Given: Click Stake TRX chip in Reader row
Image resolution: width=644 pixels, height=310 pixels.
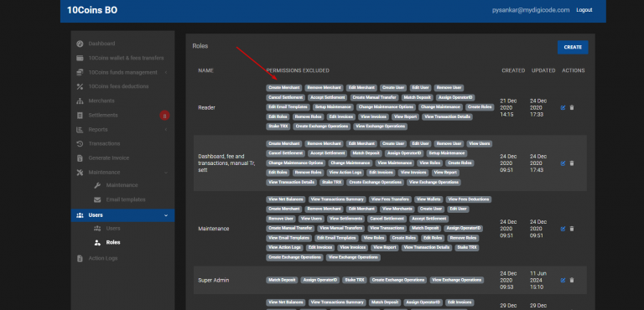Looking at the screenshot, I should (x=278, y=127).
